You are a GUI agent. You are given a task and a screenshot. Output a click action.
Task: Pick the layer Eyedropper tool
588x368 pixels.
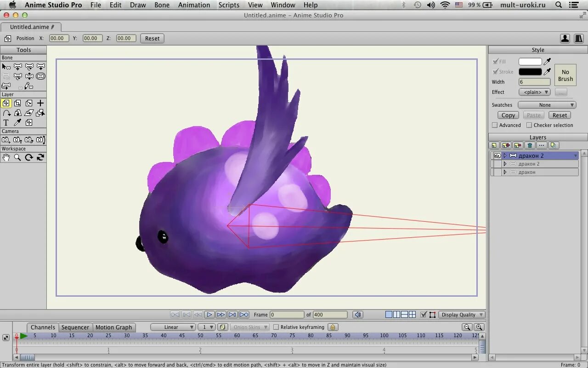(17, 122)
